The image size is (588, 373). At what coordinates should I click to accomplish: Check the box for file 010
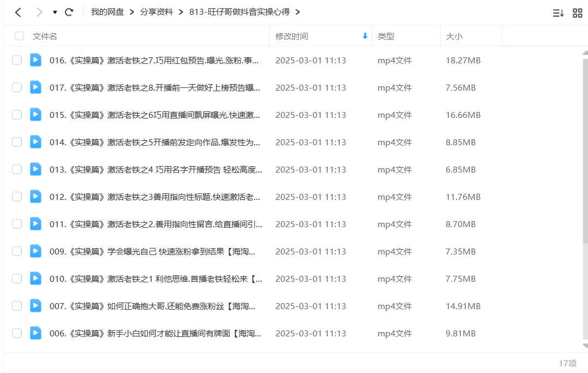17,279
